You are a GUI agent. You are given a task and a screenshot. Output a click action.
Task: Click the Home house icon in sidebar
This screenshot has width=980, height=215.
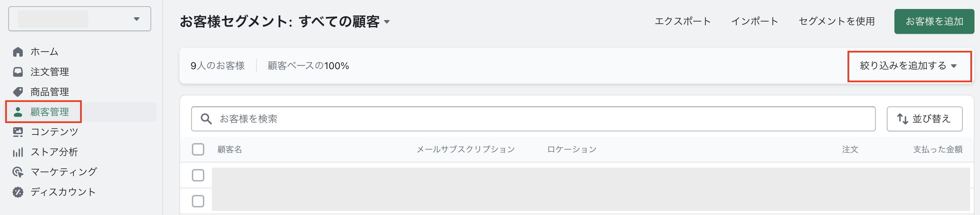coord(18,52)
